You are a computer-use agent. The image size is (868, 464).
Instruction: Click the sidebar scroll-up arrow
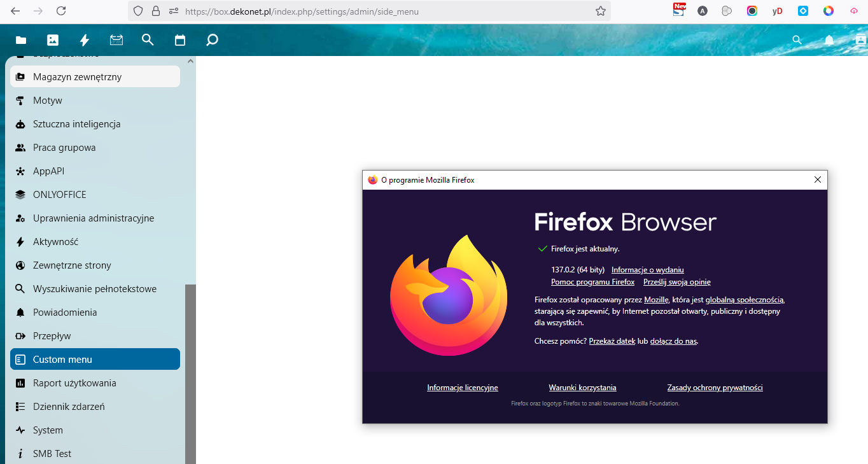point(190,61)
